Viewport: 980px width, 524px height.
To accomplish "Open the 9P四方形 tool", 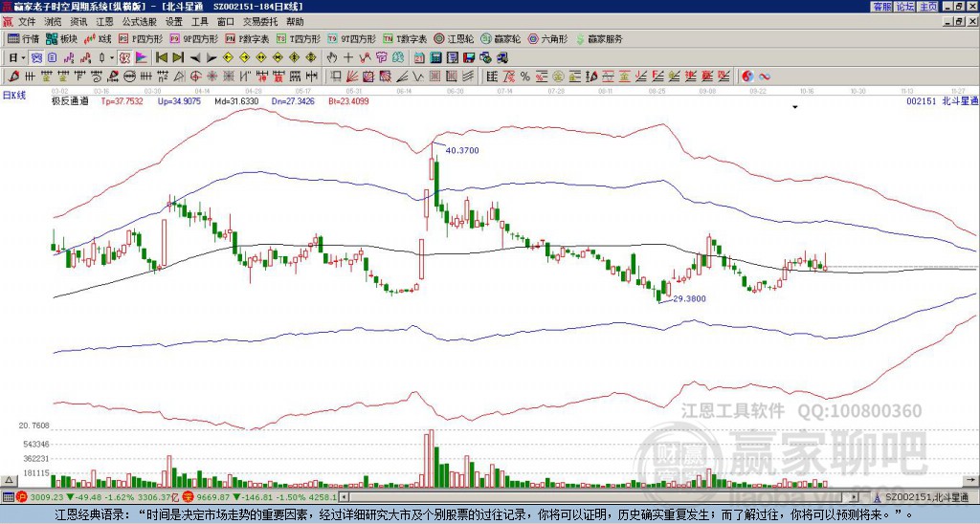I will click(193, 38).
